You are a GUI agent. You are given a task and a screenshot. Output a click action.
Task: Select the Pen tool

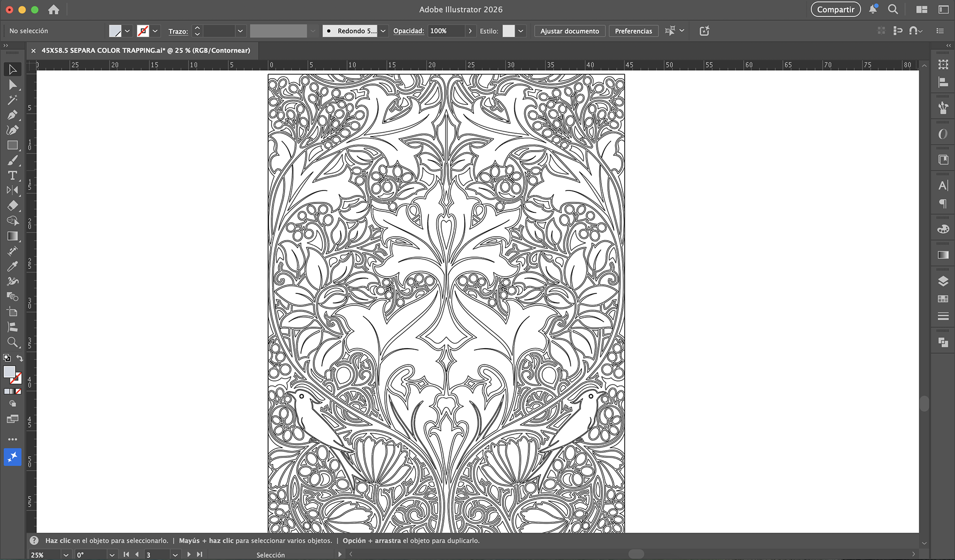click(x=12, y=115)
